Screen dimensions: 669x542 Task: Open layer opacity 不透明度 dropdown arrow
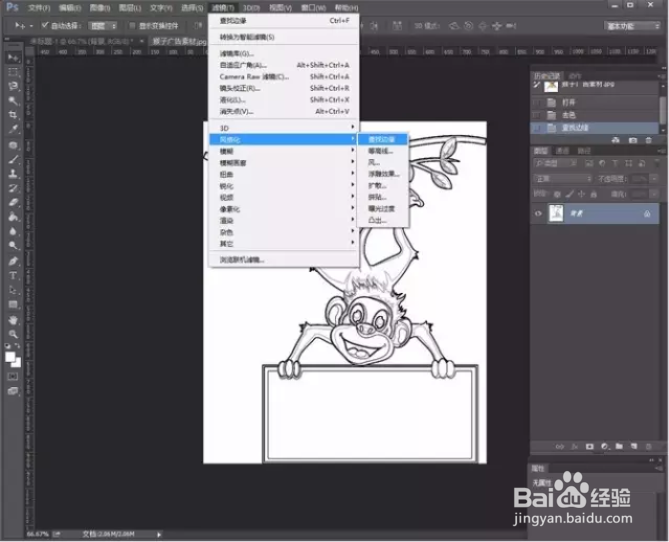point(654,178)
